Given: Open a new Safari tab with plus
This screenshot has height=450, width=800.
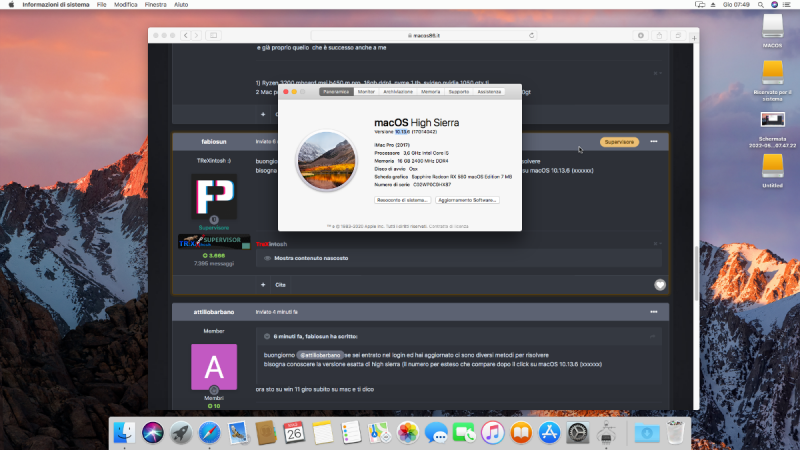Looking at the screenshot, I should coord(694,38).
